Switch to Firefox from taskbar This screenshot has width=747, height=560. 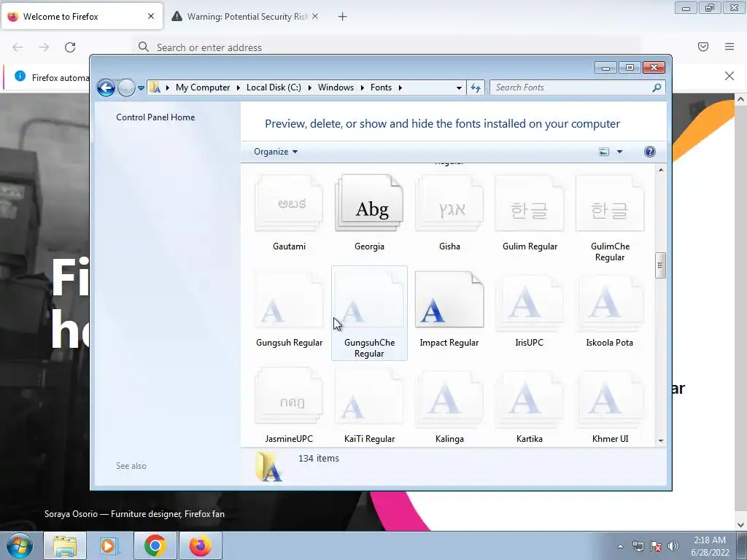tap(201, 545)
